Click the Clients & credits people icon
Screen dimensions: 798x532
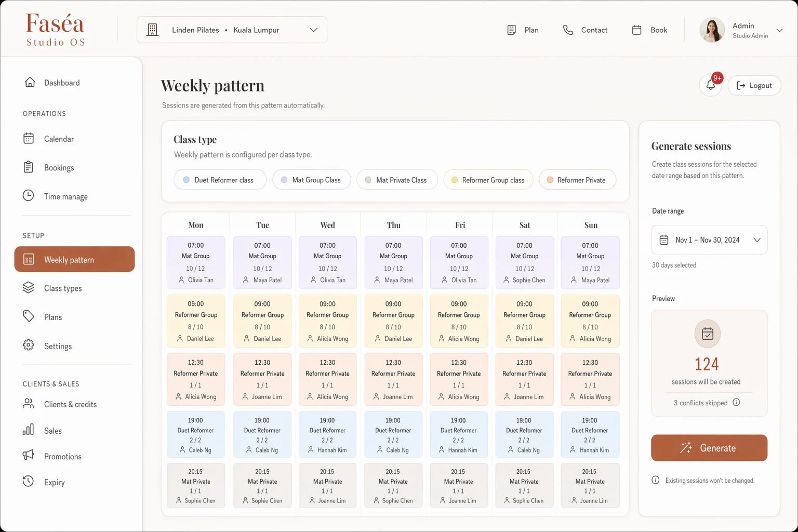pyautogui.click(x=29, y=404)
